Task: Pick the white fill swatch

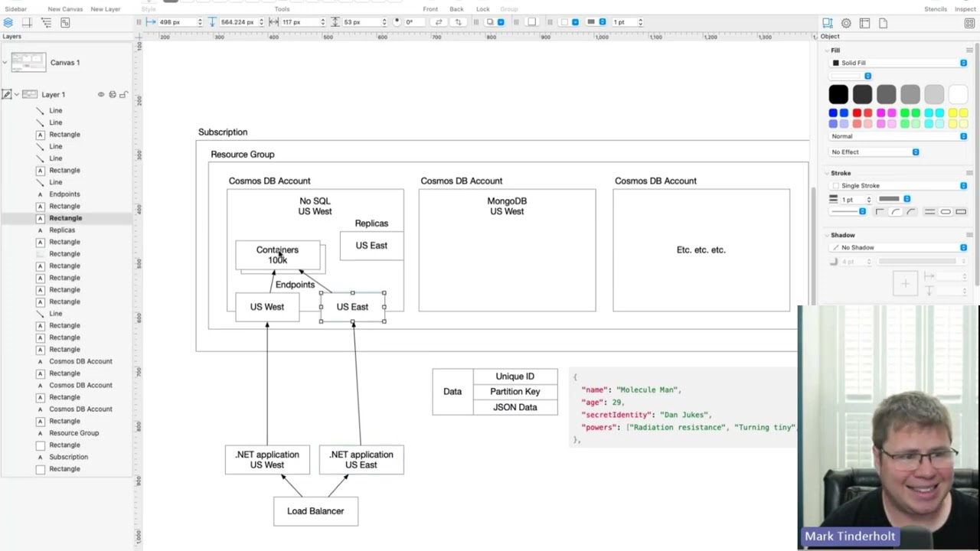Action: [958, 94]
